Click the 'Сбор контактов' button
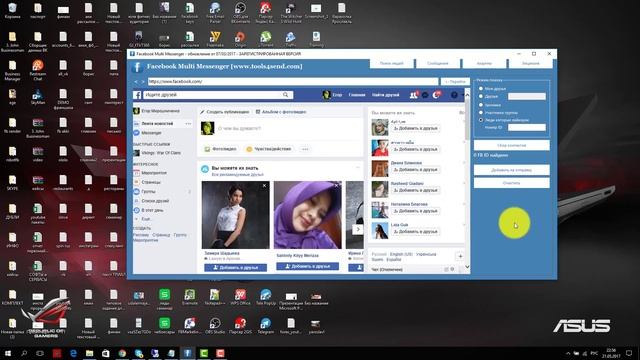Screen dimensions: 640x360 coord(512,145)
